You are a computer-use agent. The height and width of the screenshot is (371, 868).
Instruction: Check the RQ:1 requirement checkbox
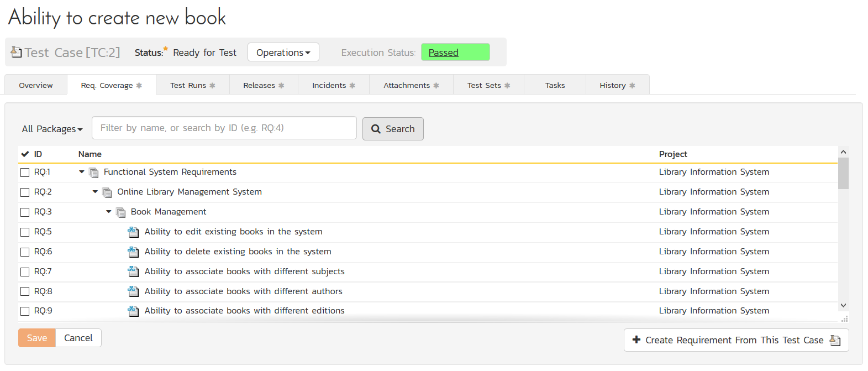[x=25, y=173]
